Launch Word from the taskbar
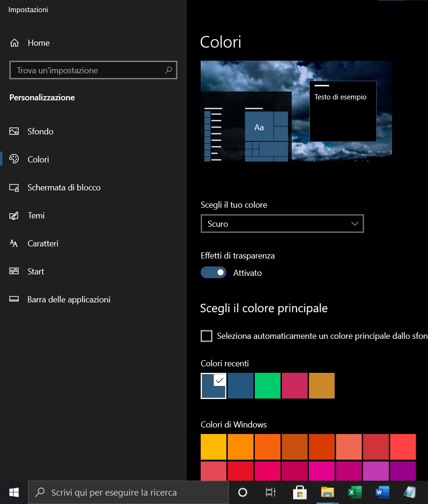Screen dimensions: 428x504 (382, 492)
